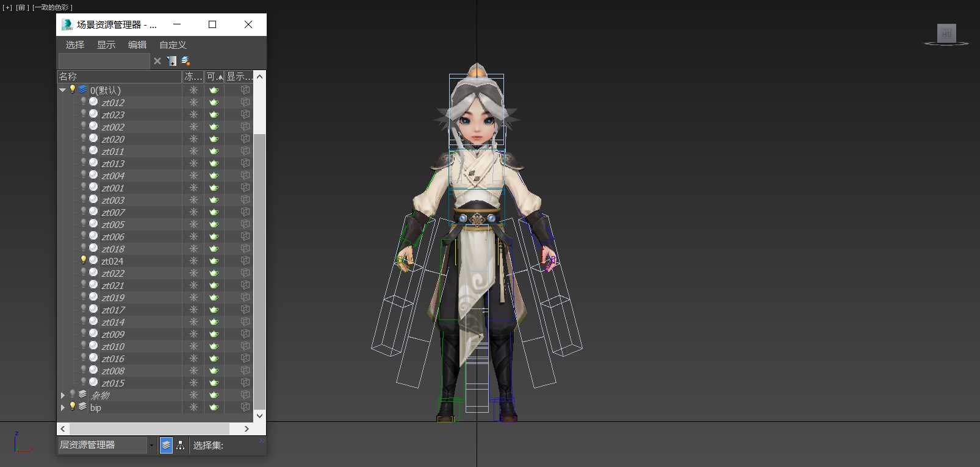Open the 层资源管理器 dropdown
This screenshot has width=980, height=467.
(151, 446)
